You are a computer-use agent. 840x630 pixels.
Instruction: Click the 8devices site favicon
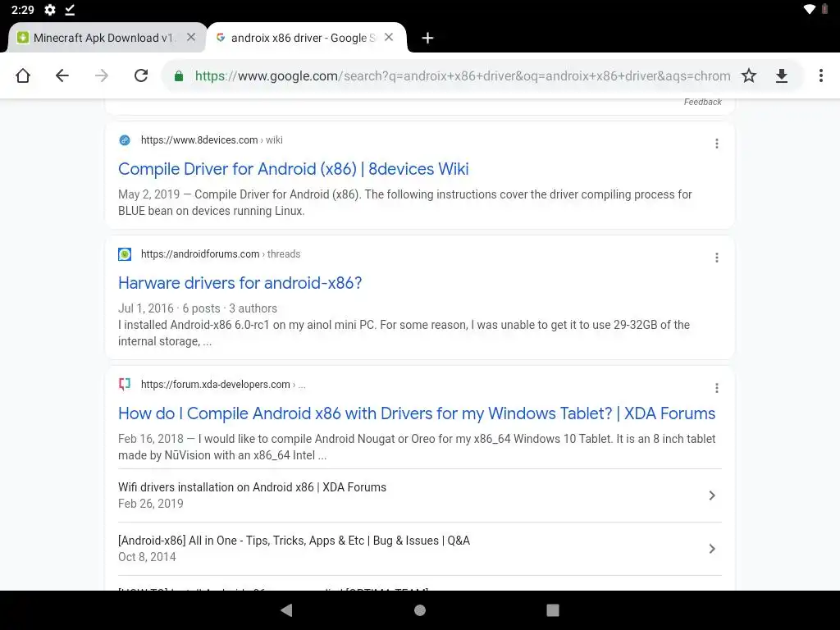click(x=125, y=139)
